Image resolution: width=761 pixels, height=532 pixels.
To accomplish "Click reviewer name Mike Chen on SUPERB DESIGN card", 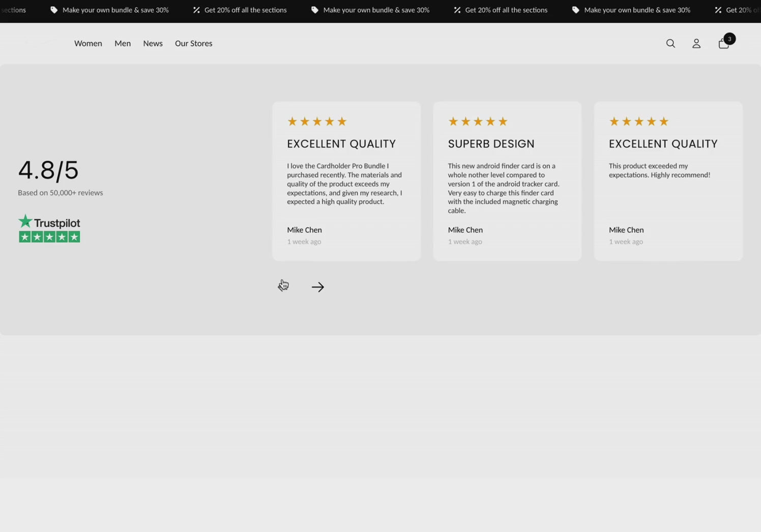I will point(465,230).
